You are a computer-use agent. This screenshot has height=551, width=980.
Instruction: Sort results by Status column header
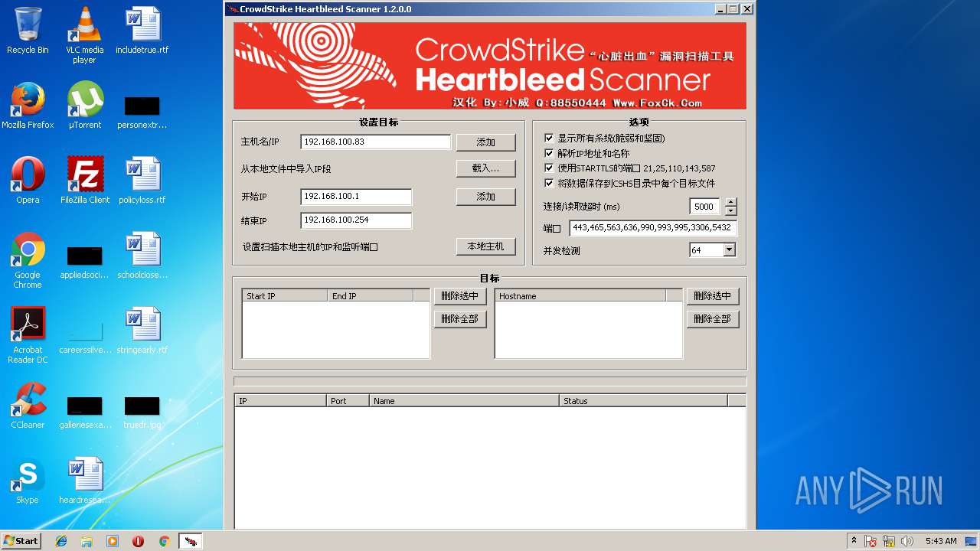click(x=643, y=401)
